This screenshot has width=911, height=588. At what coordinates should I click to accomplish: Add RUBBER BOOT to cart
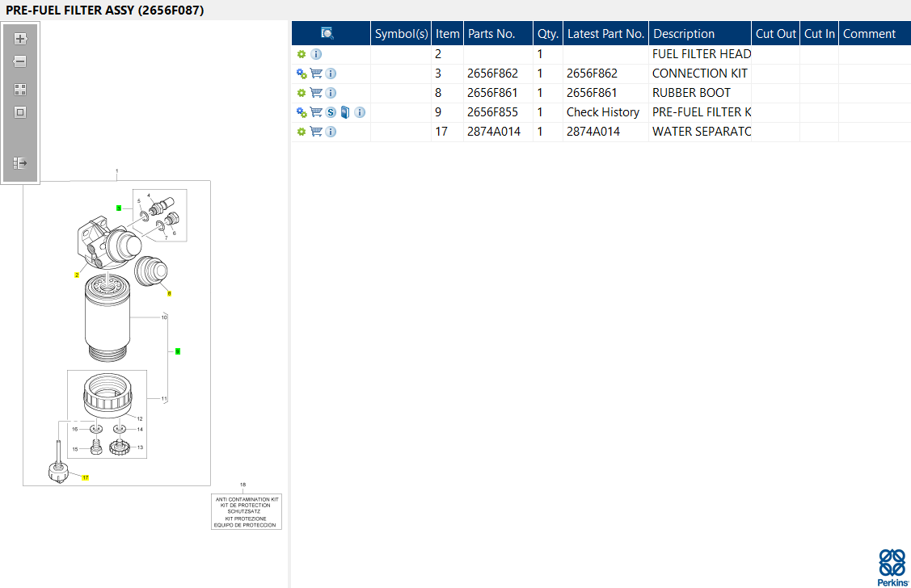point(316,92)
